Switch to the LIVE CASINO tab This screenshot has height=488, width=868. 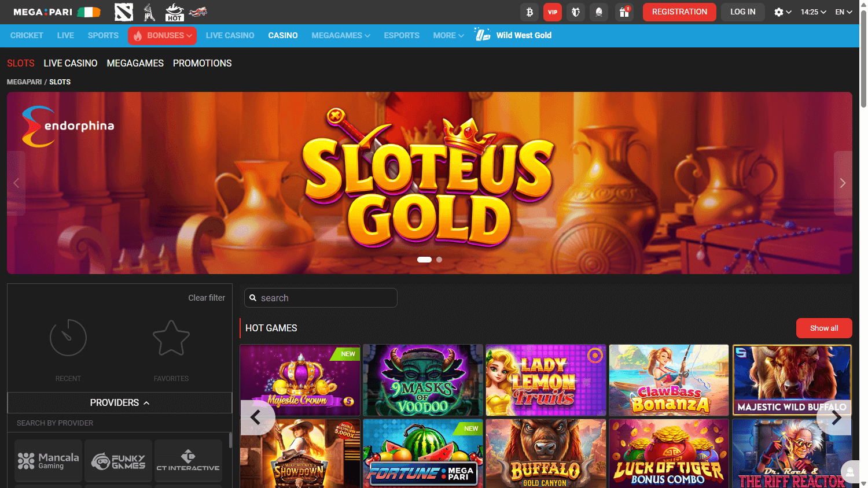[70, 63]
